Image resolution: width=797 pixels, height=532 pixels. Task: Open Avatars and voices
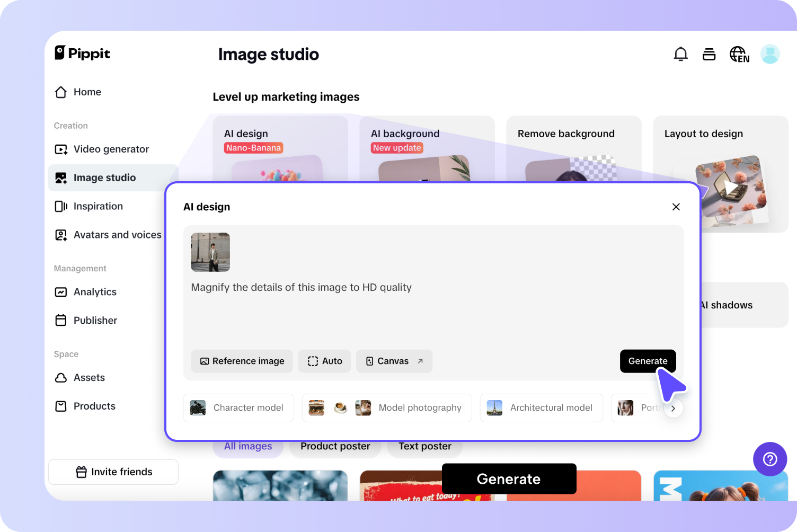click(x=108, y=235)
